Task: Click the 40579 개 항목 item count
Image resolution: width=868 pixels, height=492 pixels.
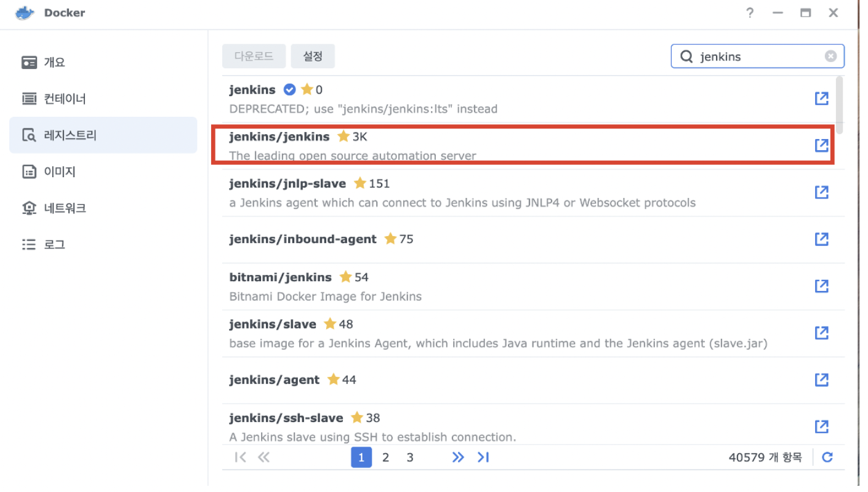Action: [x=765, y=457]
